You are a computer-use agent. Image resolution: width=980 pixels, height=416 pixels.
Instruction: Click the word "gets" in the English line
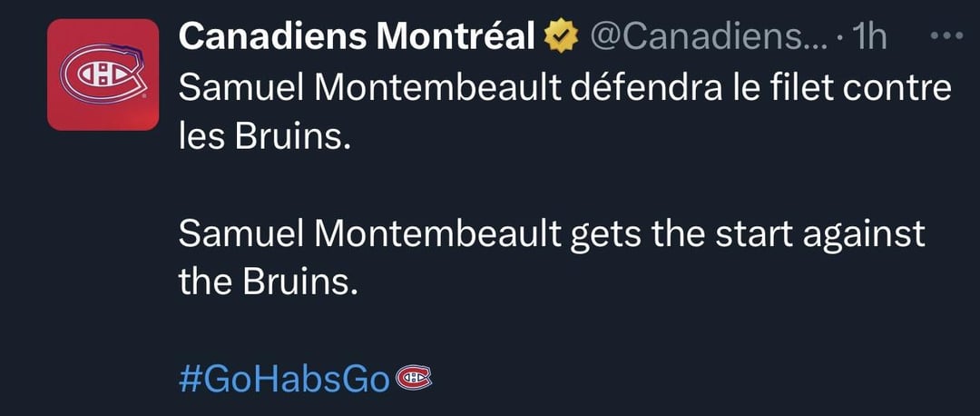click(x=605, y=234)
